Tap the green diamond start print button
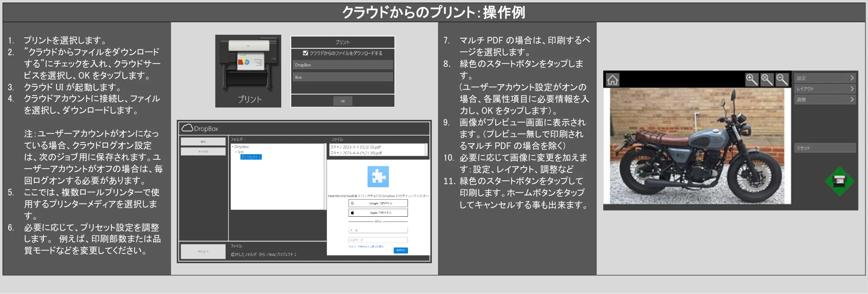 pyautogui.click(x=839, y=181)
